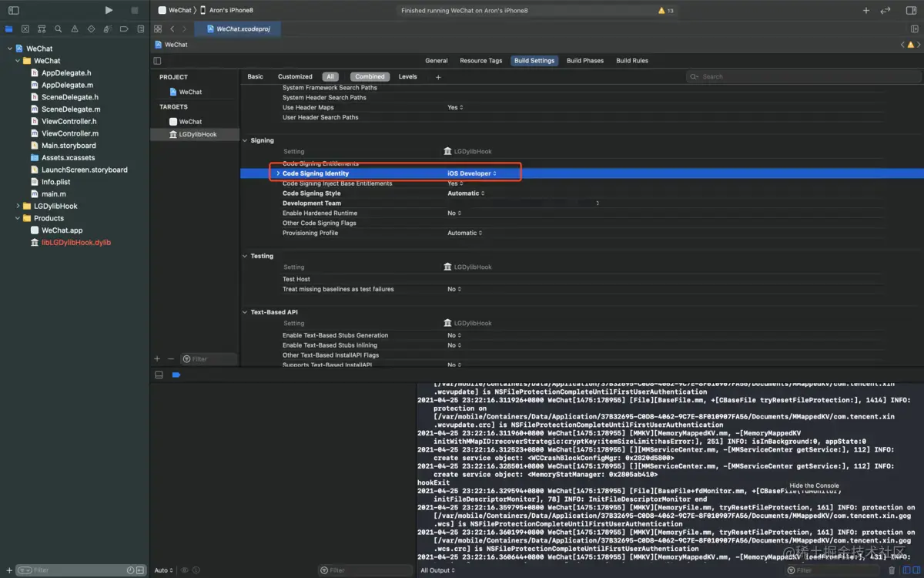Open the Build Rules tab
Screen dimensions: 924x578
pyautogui.click(x=632, y=60)
